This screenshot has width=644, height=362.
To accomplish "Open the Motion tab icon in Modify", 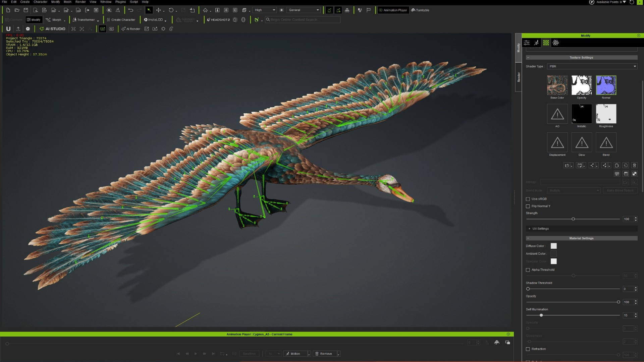I will pos(536,43).
